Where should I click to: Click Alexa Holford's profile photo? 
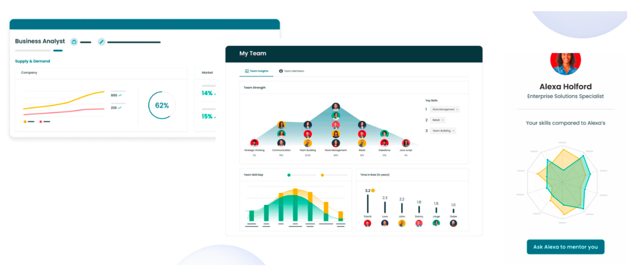coord(565,63)
